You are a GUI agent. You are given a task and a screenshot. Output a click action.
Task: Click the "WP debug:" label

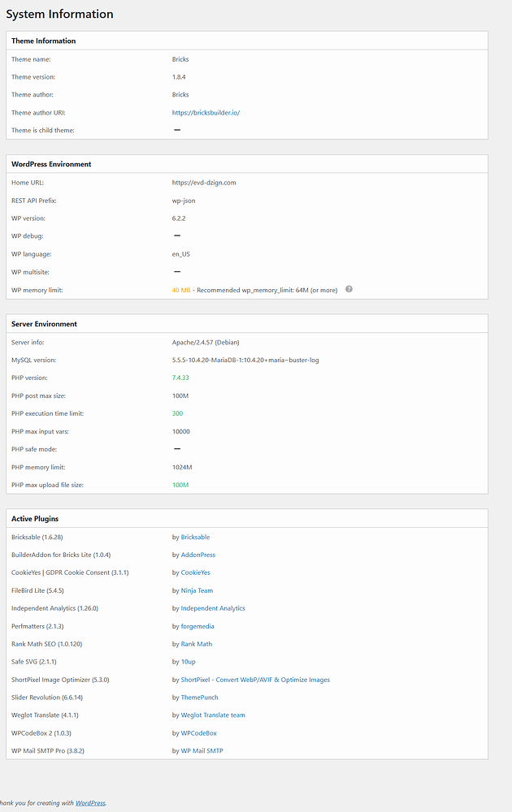pos(28,236)
